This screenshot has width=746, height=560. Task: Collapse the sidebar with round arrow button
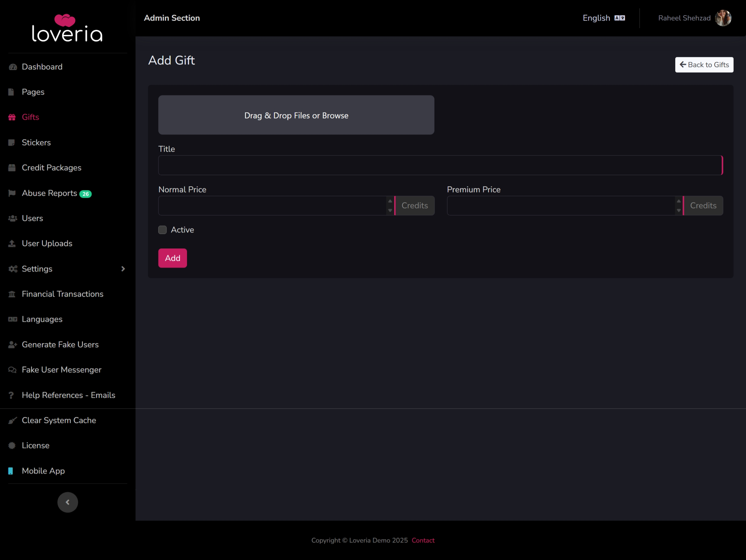tap(68, 502)
